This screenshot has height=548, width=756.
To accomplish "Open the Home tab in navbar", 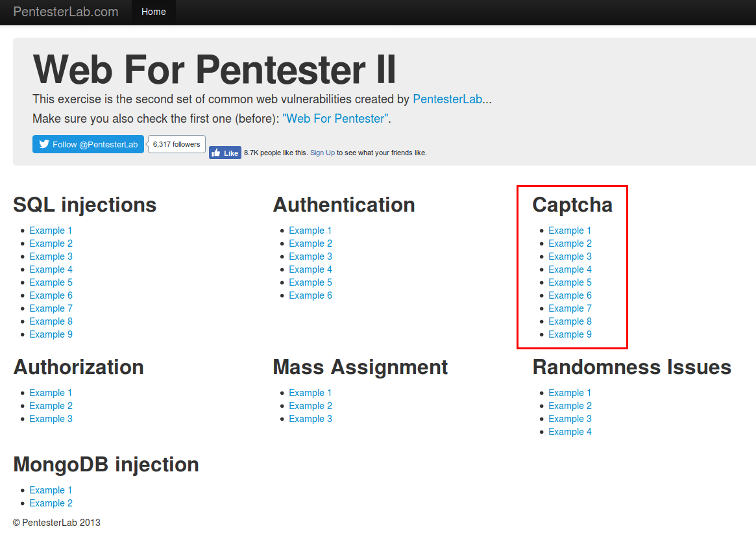I will click(x=153, y=12).
